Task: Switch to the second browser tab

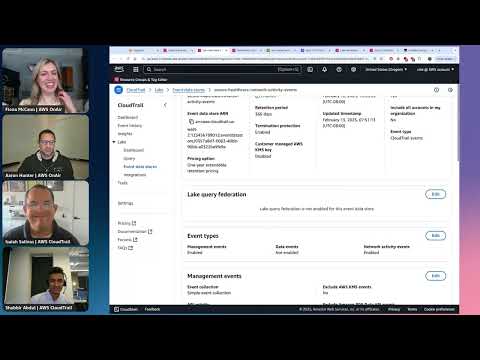Action: [178, 50]
